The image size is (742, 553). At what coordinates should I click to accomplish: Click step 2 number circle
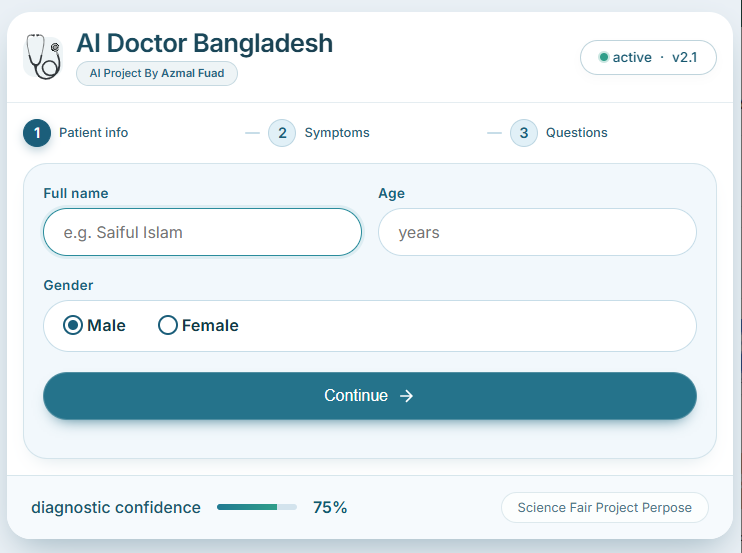click(x=282, y=133)
